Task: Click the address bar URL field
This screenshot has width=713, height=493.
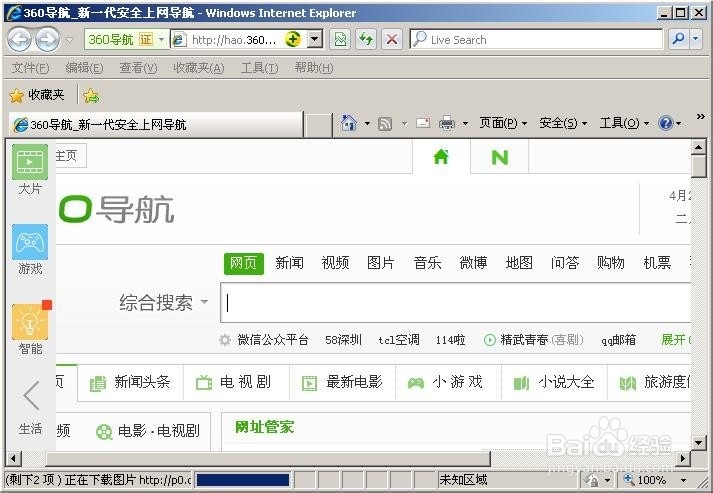Action: 233,40
